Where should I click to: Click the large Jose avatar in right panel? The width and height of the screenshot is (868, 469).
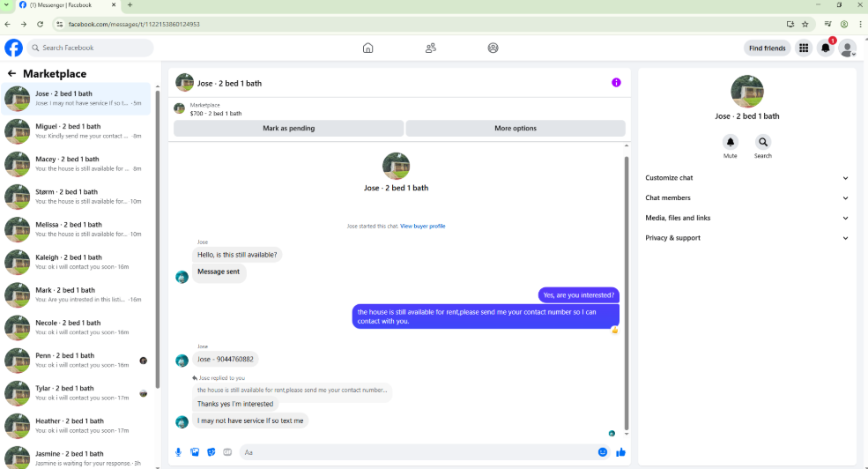point(746,92)
